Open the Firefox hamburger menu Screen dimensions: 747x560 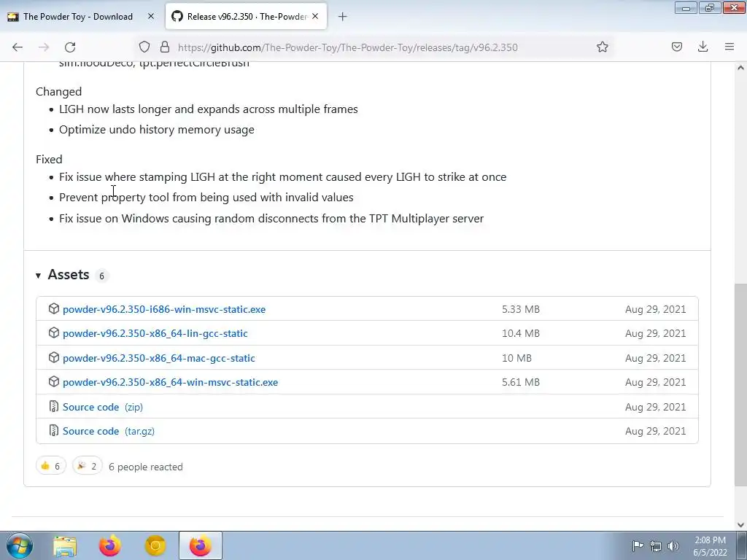(729, 47)
